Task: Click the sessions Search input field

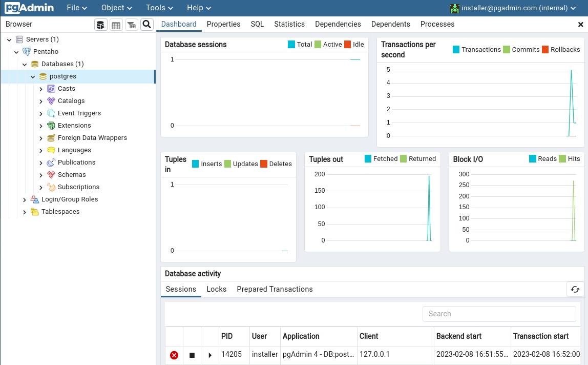Action: tap(499, 314)
